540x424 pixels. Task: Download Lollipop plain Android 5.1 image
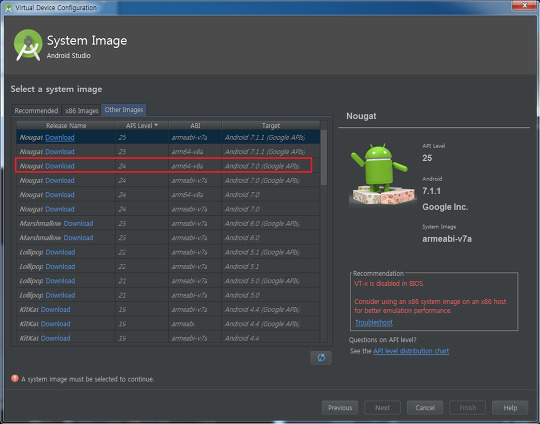click(60, 267)
